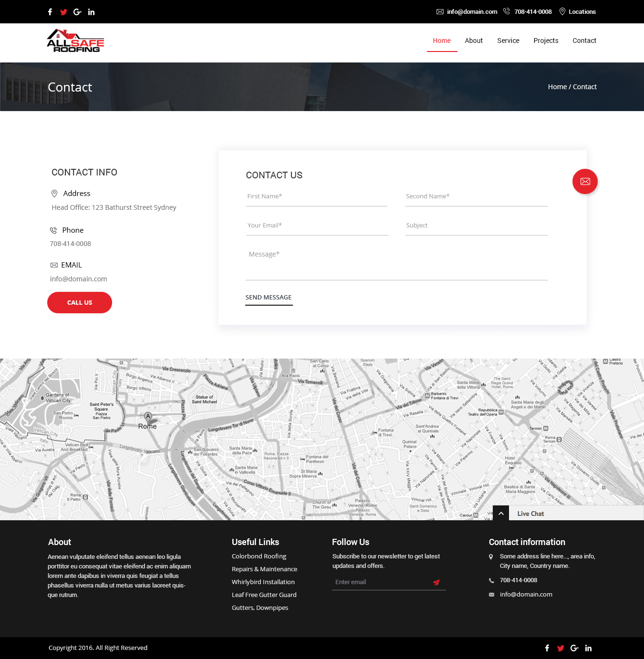Click info@domain.com in top header
Image resolution: width=644 pixels, height=659 pixels.
point(472,12)
